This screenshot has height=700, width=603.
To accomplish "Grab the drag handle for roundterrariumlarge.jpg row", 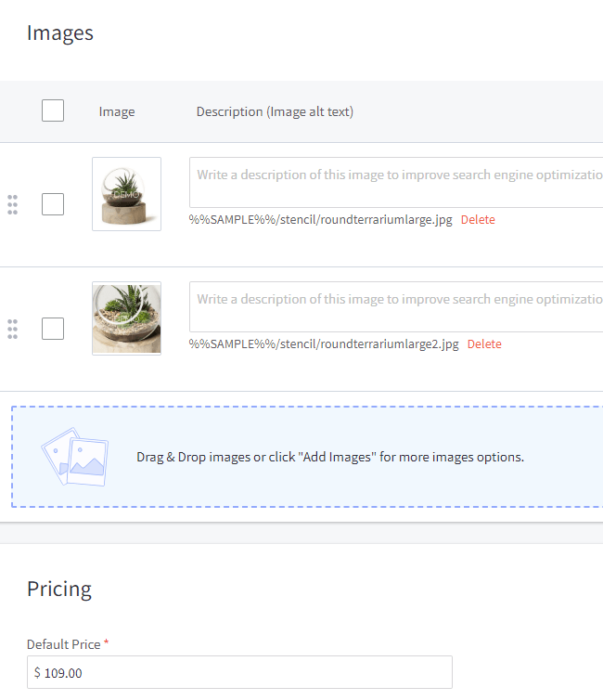I will pos(12,205).
